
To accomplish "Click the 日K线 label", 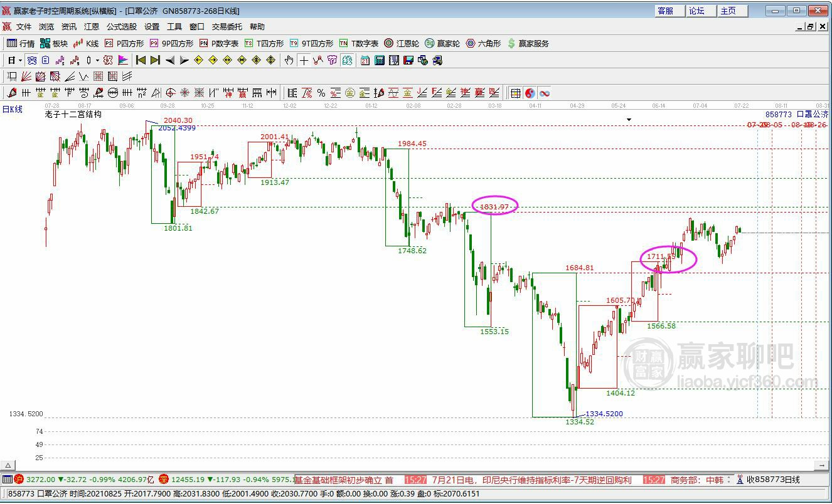I will (12, 109).
